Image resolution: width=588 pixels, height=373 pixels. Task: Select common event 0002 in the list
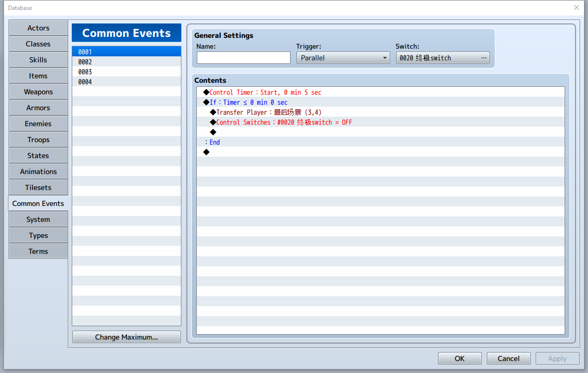pyautogui.click(x=127, y=62)
